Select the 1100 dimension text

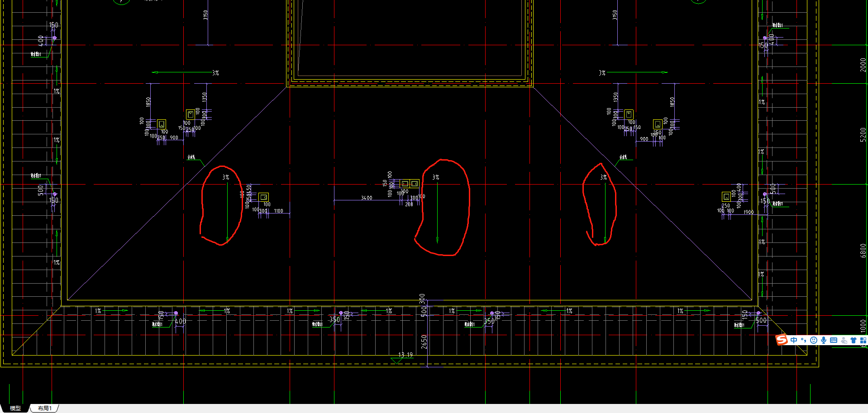coord(278,211)
